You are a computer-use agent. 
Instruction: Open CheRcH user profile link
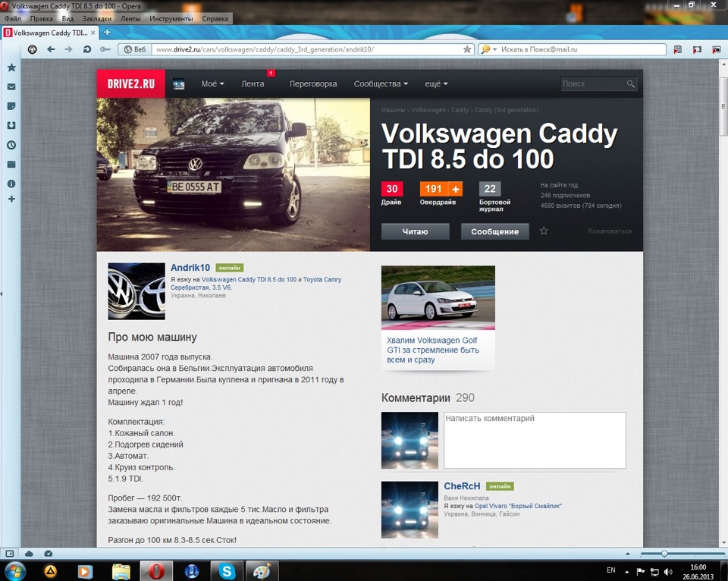point(462,485)
